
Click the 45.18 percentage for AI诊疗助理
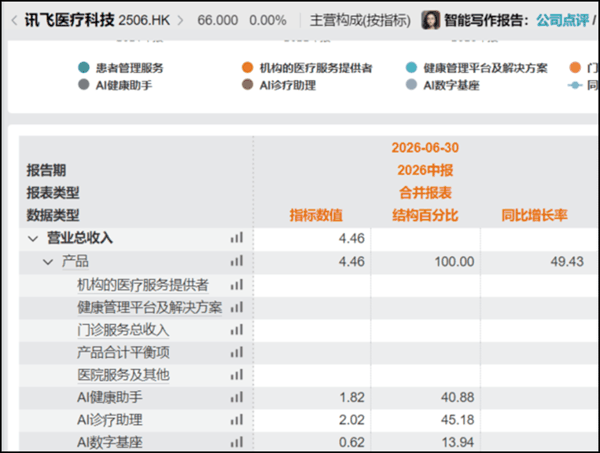457,420
